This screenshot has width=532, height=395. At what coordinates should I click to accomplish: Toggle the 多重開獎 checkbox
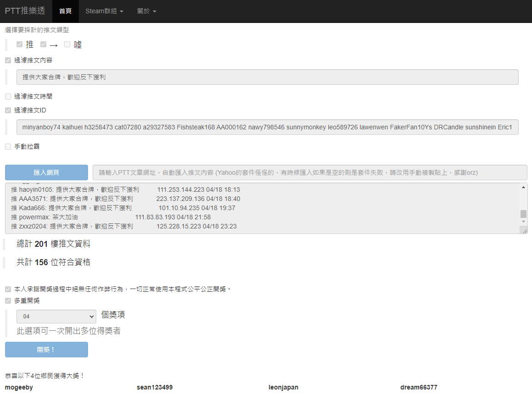point(8,300)
